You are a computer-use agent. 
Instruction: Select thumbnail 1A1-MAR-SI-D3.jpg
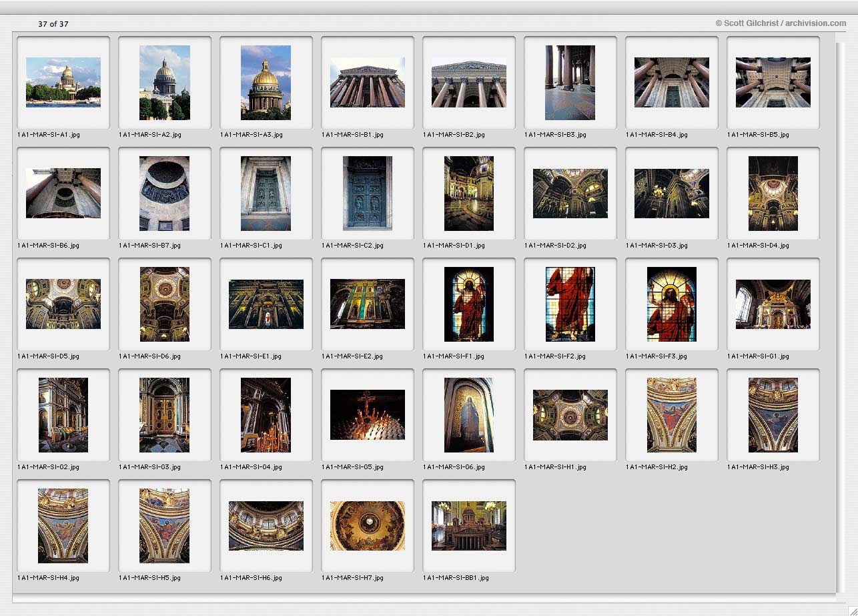(672, 193)
